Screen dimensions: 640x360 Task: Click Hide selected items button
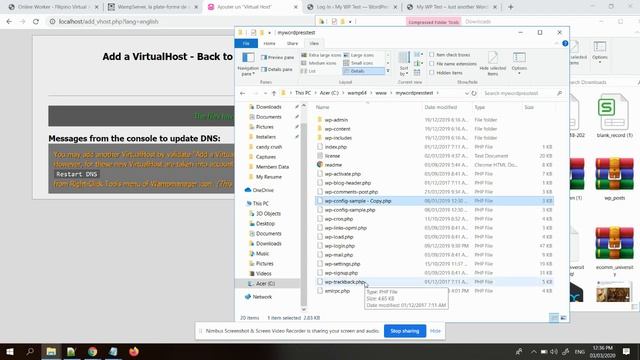493,64
